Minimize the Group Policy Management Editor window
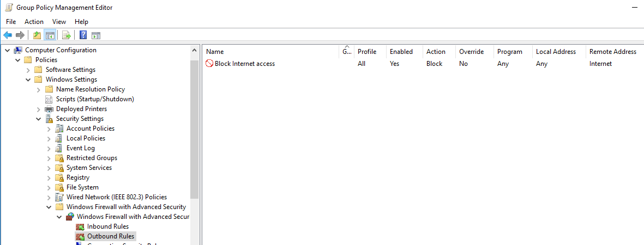Image resolution: width=644 pixels, height=245 pixels. pyautogui.click(x=635, y=8)
